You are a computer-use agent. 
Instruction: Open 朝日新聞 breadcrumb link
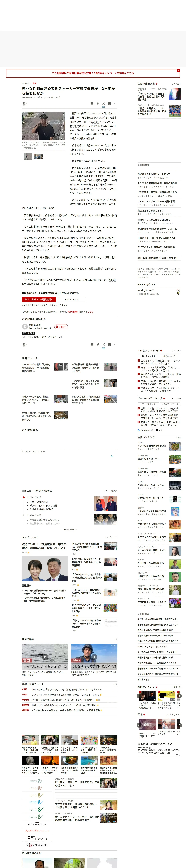pos(25,84)
